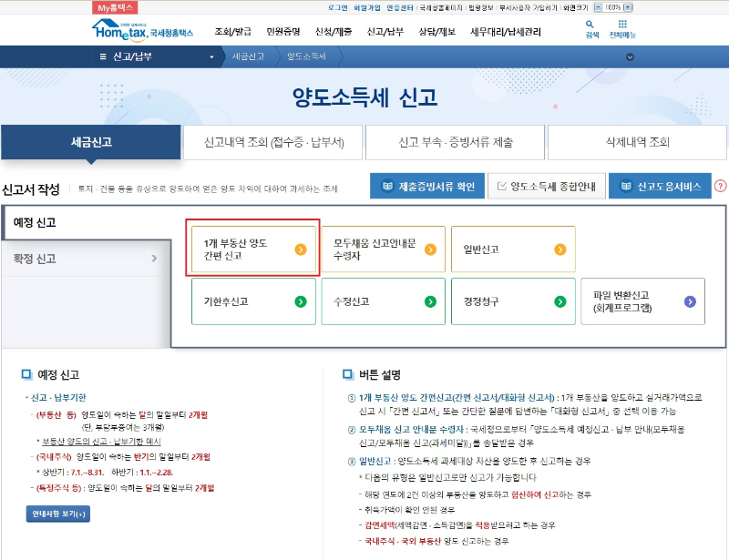729x560 pixels.
Task: Open the 검색 search icon
Action: (x=590, y=25)
